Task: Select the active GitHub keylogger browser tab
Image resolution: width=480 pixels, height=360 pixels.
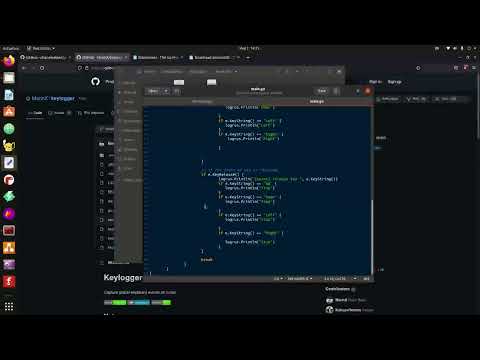Action: (x=101, y=57)
